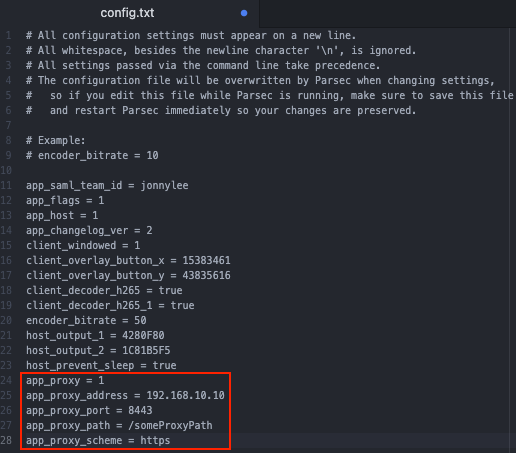Click line number 11 in the gutter
The width and height of the screenshot is (516, 453).
pos(6,185)
